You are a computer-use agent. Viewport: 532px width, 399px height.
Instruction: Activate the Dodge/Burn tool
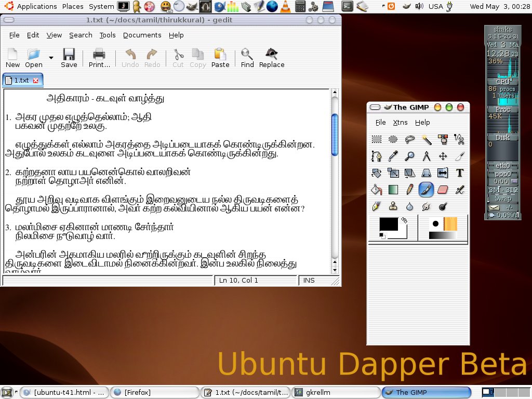(x=443, y=206)
